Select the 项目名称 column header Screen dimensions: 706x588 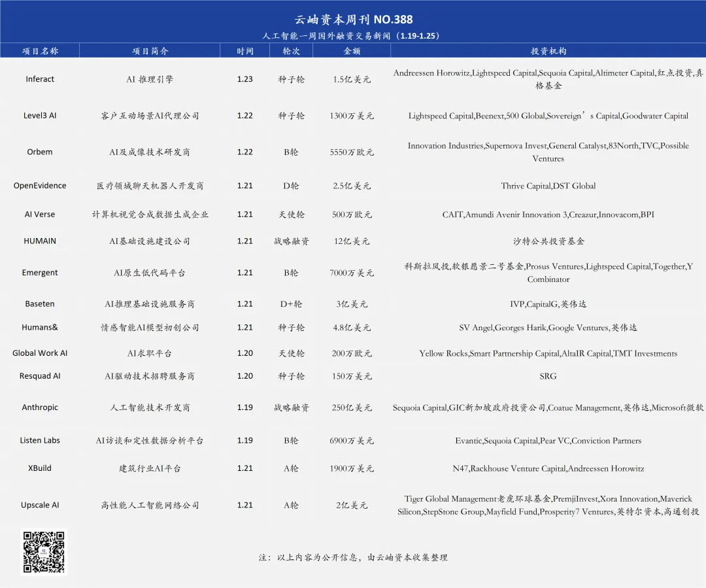pos(40,51)
